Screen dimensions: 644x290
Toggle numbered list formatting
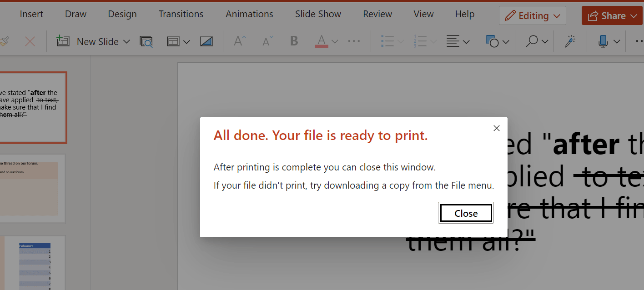click(421, 41)
